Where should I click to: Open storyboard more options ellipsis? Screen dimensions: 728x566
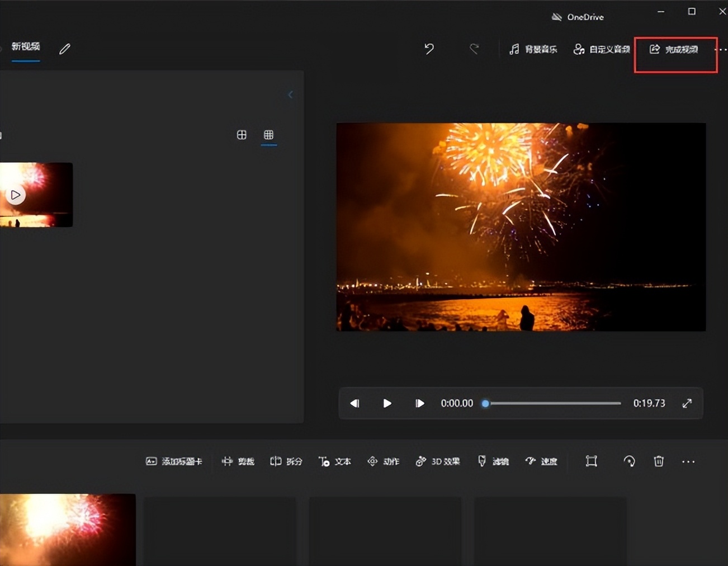688,461
